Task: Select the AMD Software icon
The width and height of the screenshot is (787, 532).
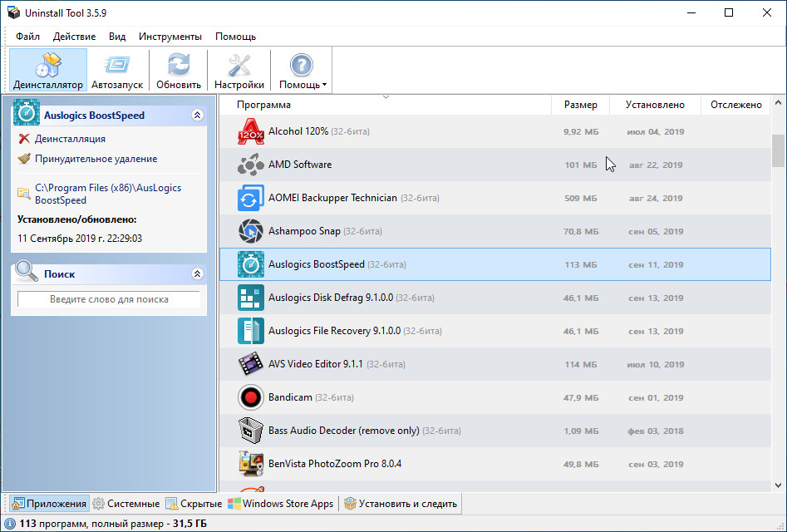Action: point(250,165)
